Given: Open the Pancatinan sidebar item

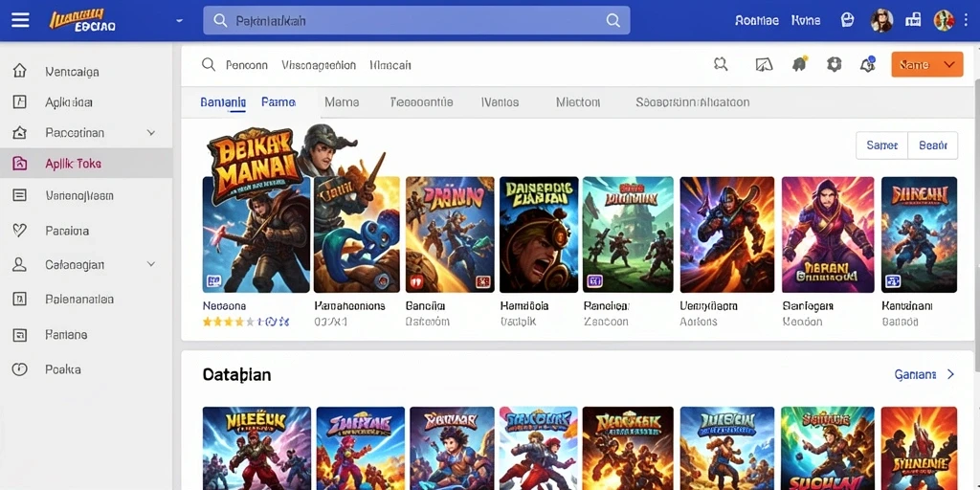Looking at the screenshot, I should (75, 132).
